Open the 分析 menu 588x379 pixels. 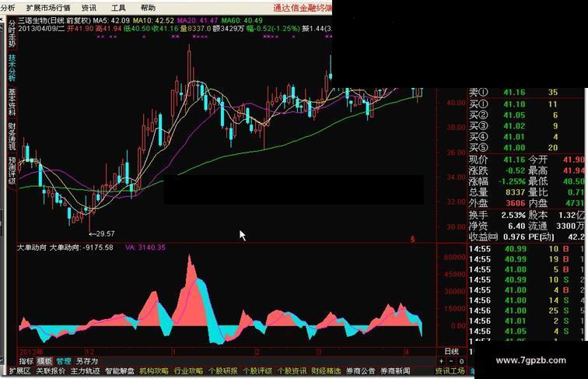(8, 8)
